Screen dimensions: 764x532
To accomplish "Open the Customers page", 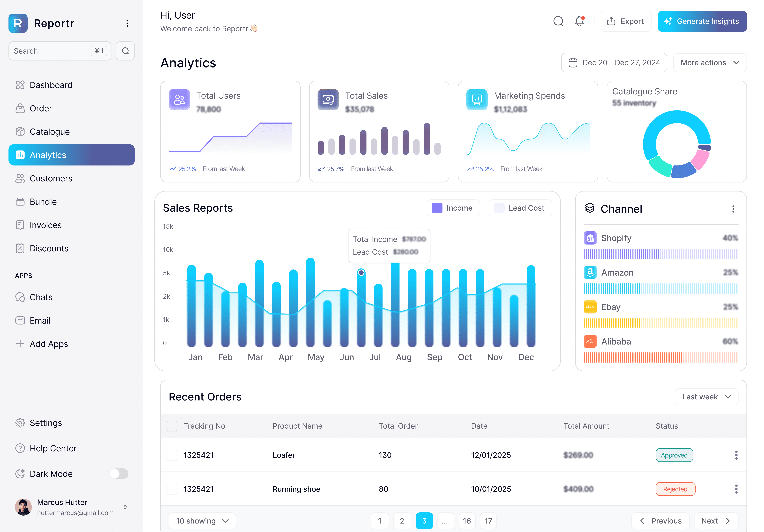I will coord(71,178).
